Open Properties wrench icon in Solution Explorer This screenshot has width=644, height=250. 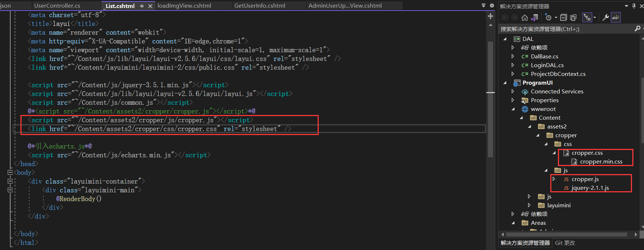click(x=606, y=18)
